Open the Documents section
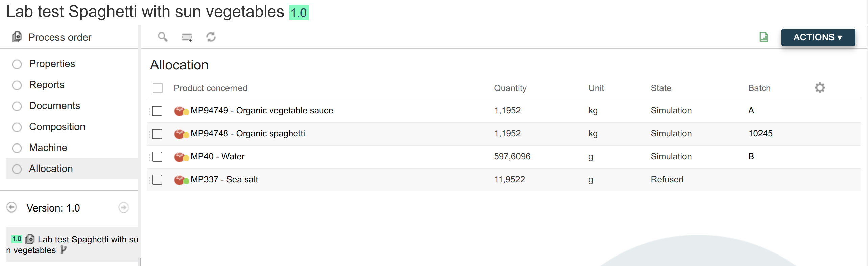Viewport: 868px width, 266px height. coord(54,106)
